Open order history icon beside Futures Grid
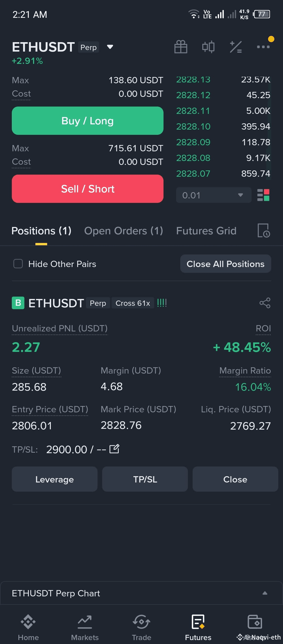 pos(264,230)
